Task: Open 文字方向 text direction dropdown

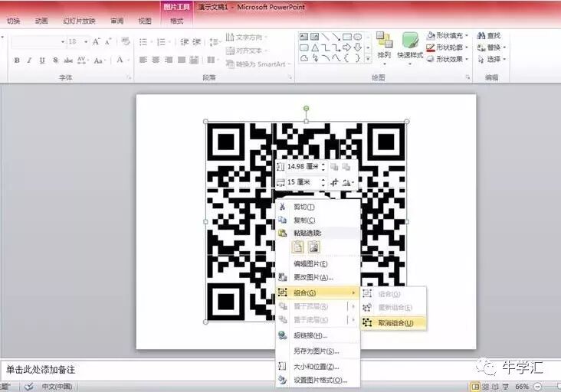Action: 247,38
